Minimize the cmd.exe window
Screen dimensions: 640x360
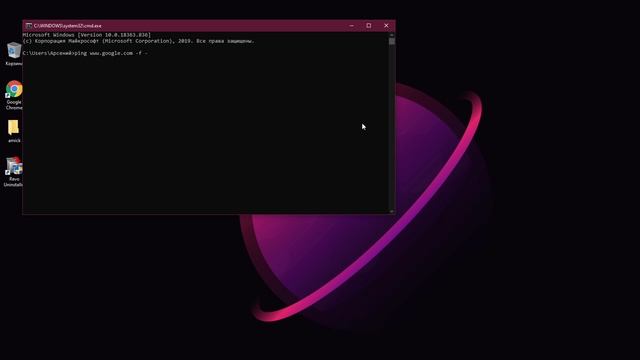click(x=351, y=26)
